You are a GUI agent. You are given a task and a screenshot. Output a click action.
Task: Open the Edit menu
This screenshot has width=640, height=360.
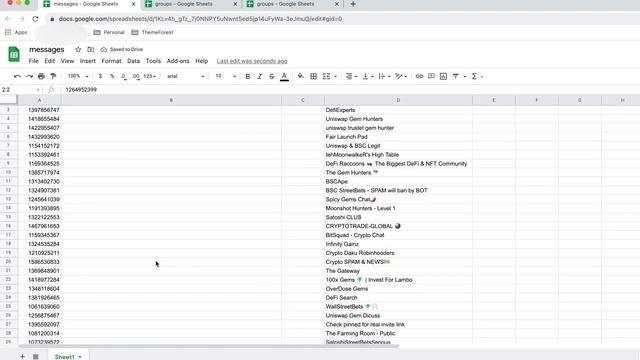49,61
